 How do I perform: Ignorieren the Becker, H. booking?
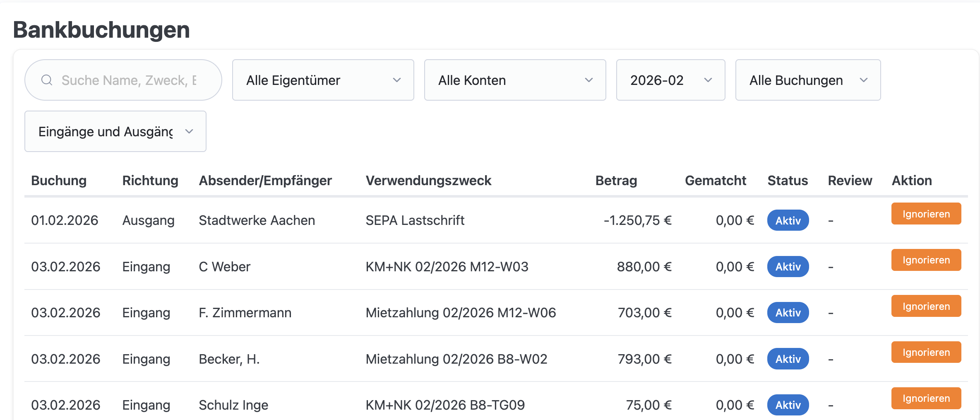pyautogui.click(x=926, y=352)
